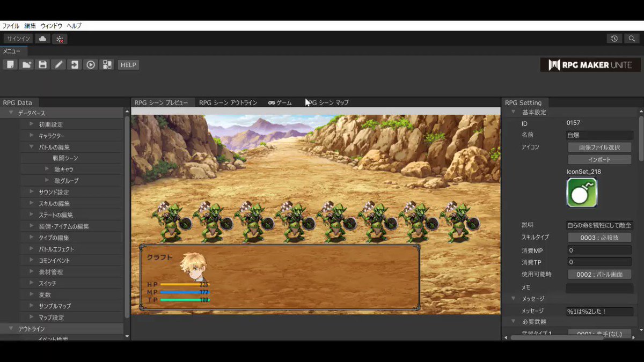Open the ウィンドウ menu
The width and height of the screenshot is (644, 362).
(x=52, y=26)
